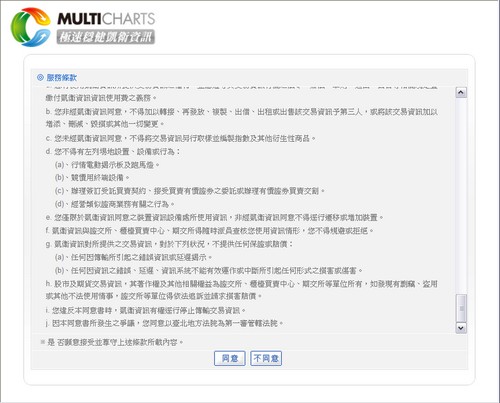Click the empty scrollbar track above thumb
Screen dimensions: 500x403
tap(461, 196)
